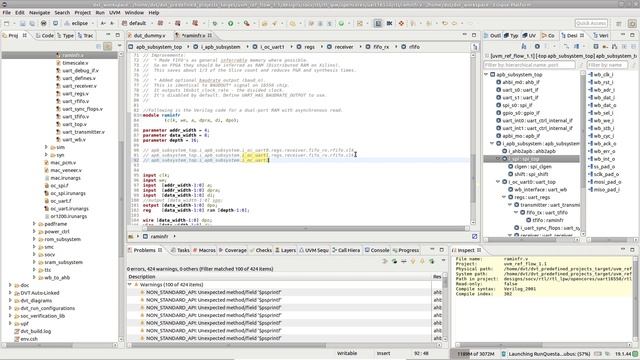Expand the sim folder in project tree
640x360 pixels.
click(46, 147)
